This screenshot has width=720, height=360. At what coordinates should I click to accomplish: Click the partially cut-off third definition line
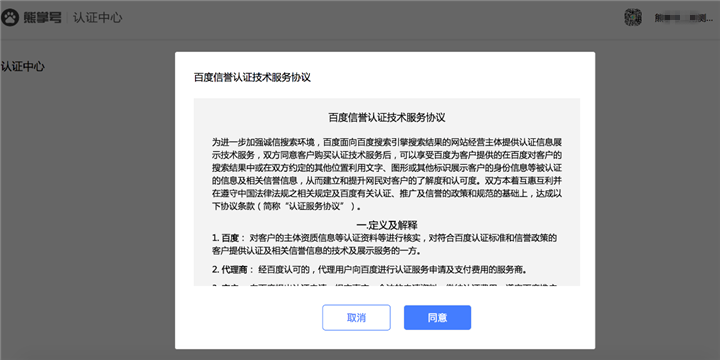385,285
